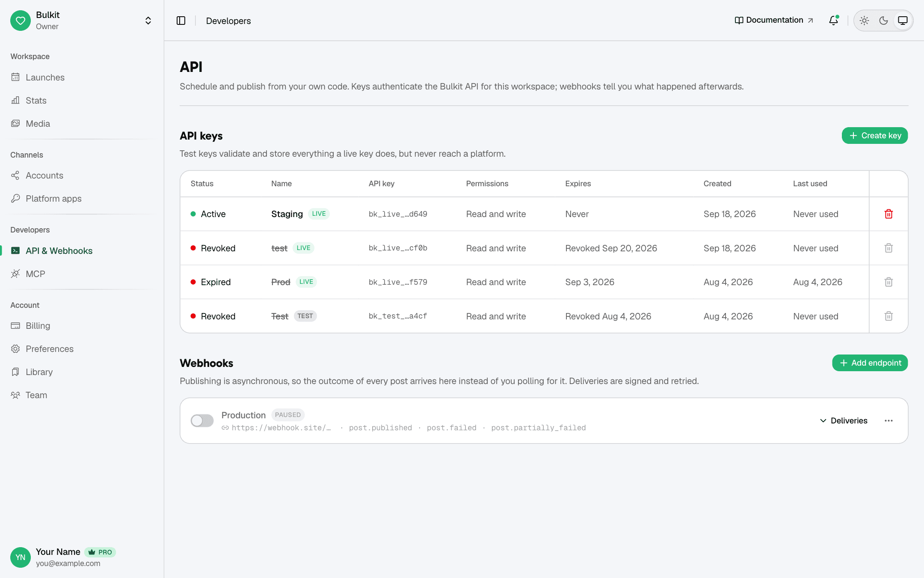The width and height of the screenshot is (924, 578).
Task: Click the YN user avatar
Action: [21, 557]
